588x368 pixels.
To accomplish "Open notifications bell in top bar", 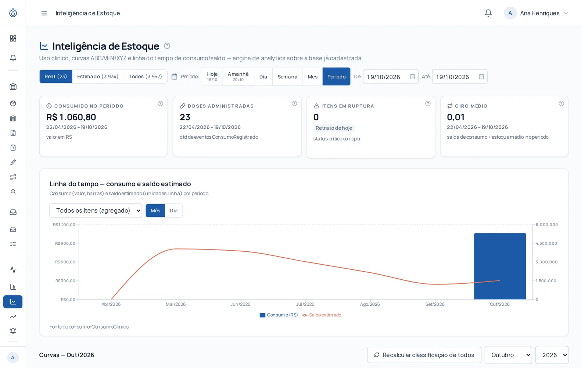I will pos(488,13).
